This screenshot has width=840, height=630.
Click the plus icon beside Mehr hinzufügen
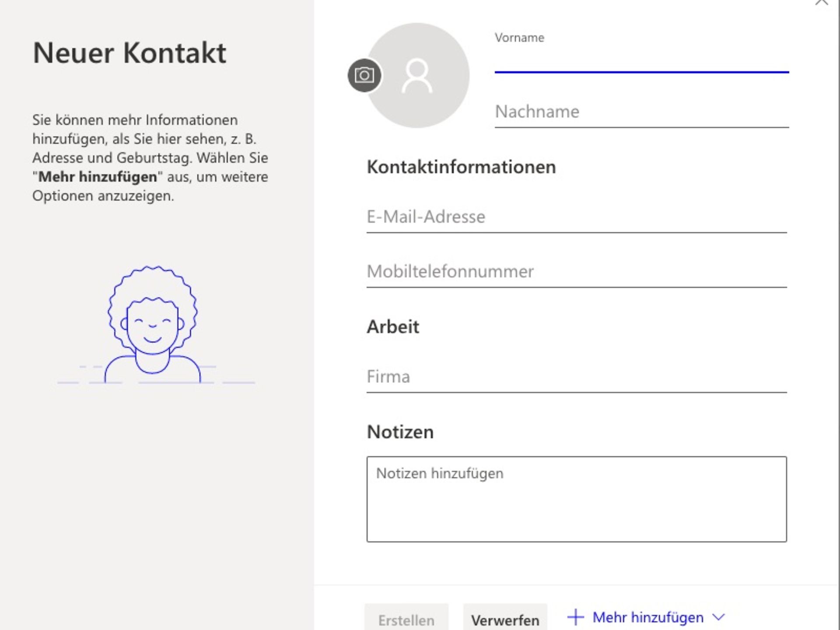tap(575, 617)
